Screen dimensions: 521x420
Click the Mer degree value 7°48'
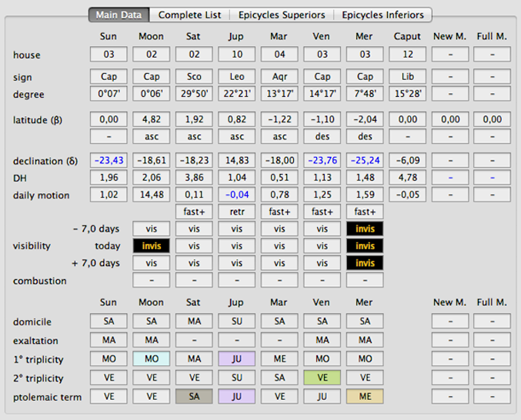[365, 94]
